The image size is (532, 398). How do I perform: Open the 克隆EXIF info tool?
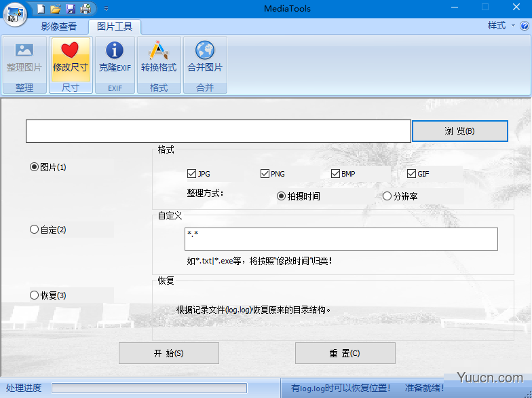coord(115,60)
